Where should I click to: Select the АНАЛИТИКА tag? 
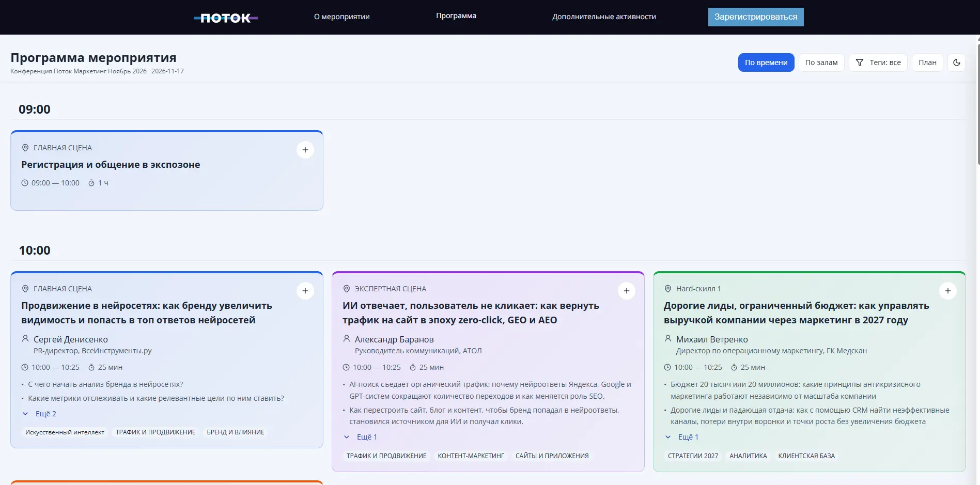pos(748,456)
